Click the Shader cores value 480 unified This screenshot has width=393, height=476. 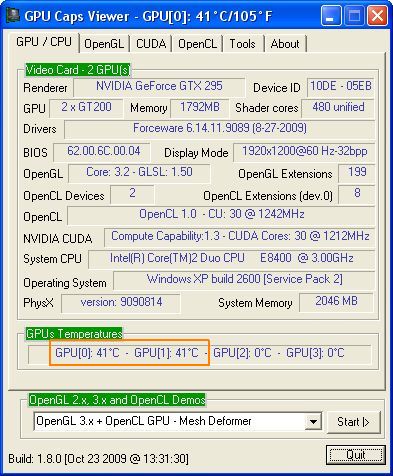pyautogui.click(x=338, y=108)
